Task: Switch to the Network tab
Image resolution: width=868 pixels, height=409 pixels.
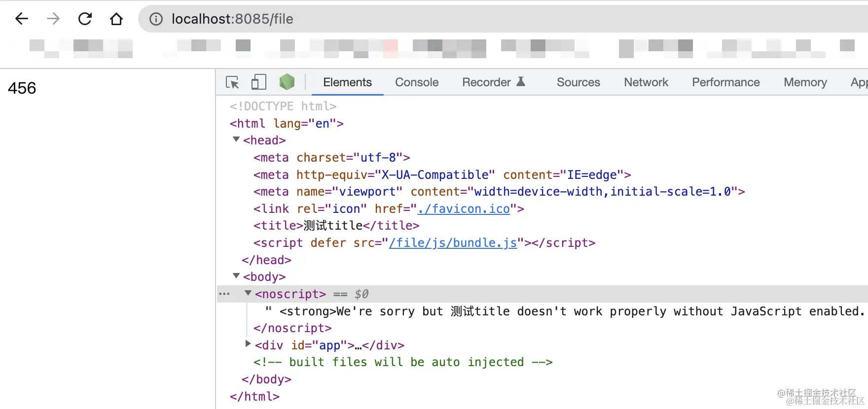Action: pyautogui.click(x=646, y=82)
